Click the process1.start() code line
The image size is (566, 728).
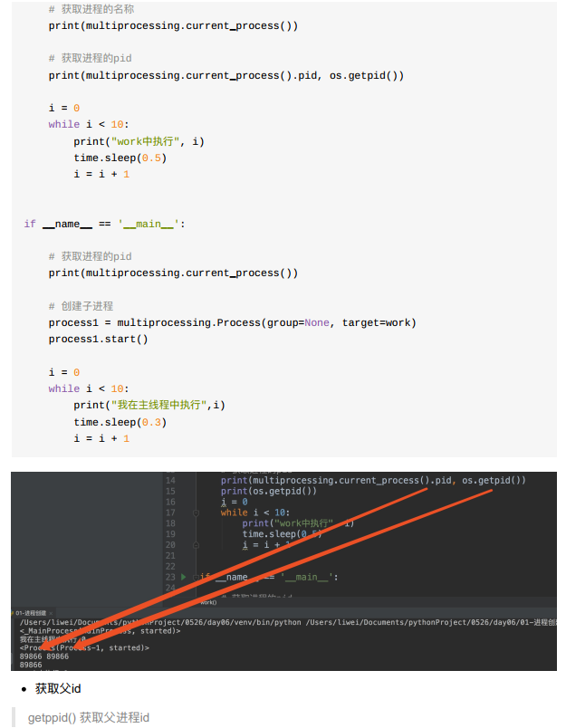click(98, 340)
